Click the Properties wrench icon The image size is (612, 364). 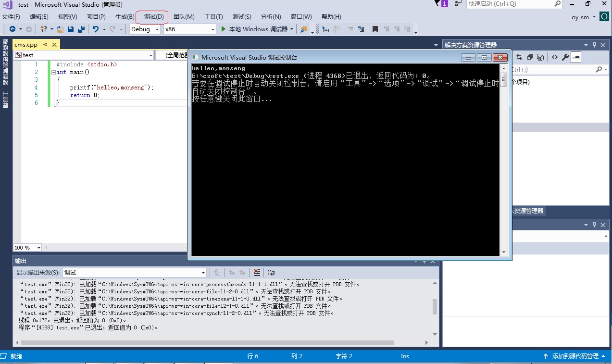click(565, 57)
